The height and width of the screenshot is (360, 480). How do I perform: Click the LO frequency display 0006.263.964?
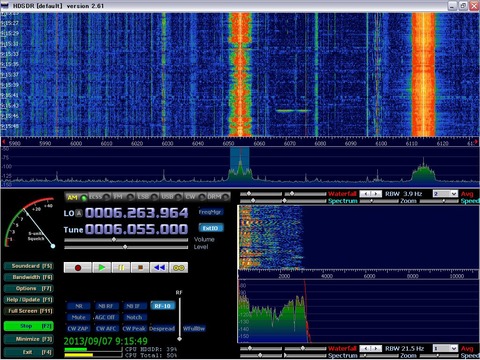(136, 213)
